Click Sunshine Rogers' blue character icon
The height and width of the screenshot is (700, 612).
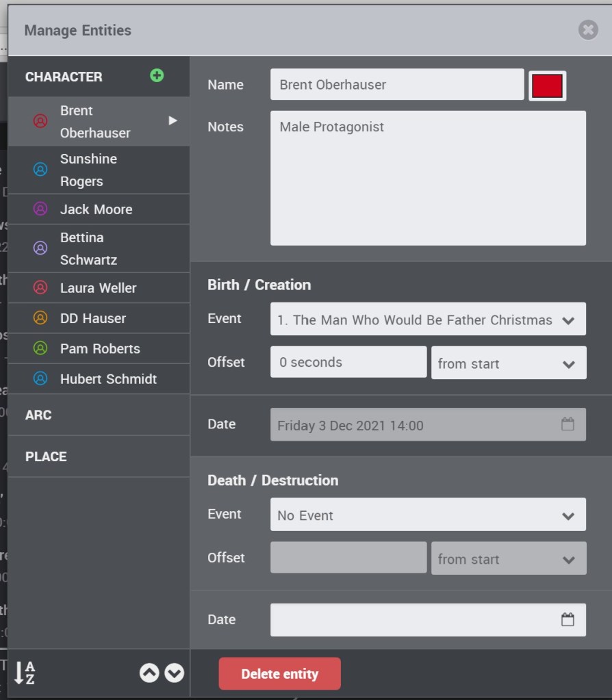click(x=40, y=170)
